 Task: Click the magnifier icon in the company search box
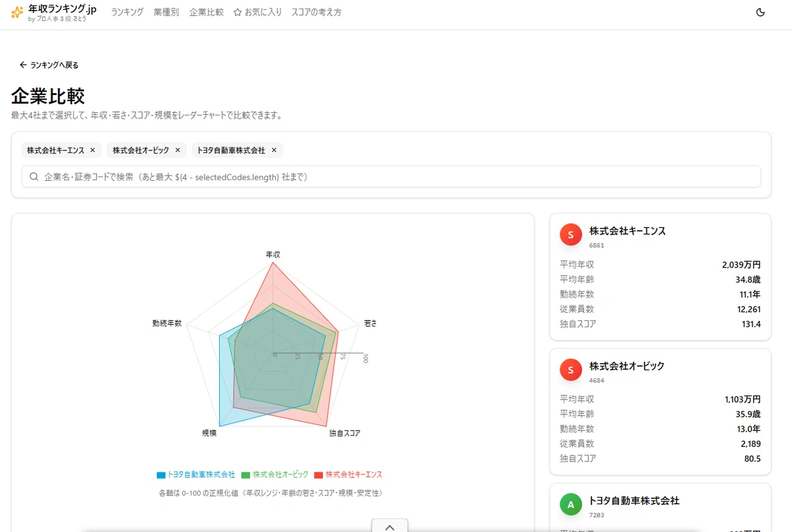point(34,177)
